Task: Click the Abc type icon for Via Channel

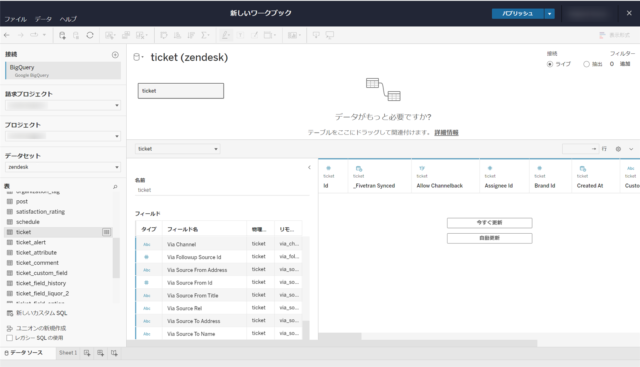Action: point(147,245)
